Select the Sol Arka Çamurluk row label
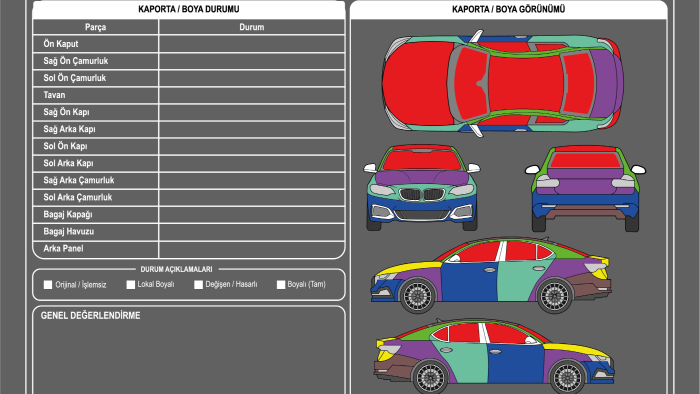The width and height of the screenshot is (700, 394). (x=78, y=198)
